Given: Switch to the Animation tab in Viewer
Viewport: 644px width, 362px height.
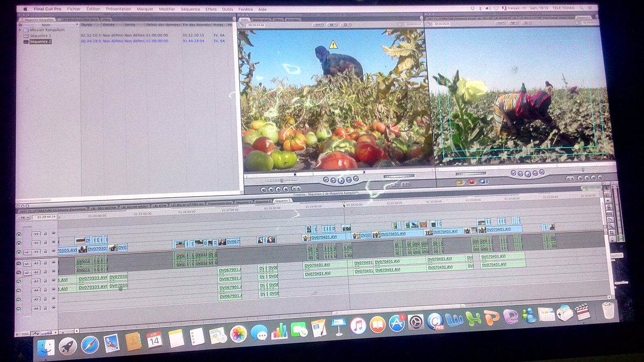Looking at the screenshot, I should 294,20.
